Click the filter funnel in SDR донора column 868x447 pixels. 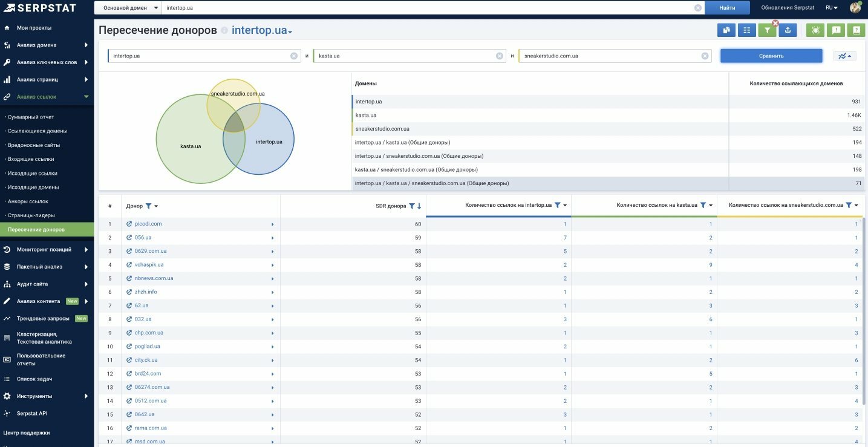412,206
